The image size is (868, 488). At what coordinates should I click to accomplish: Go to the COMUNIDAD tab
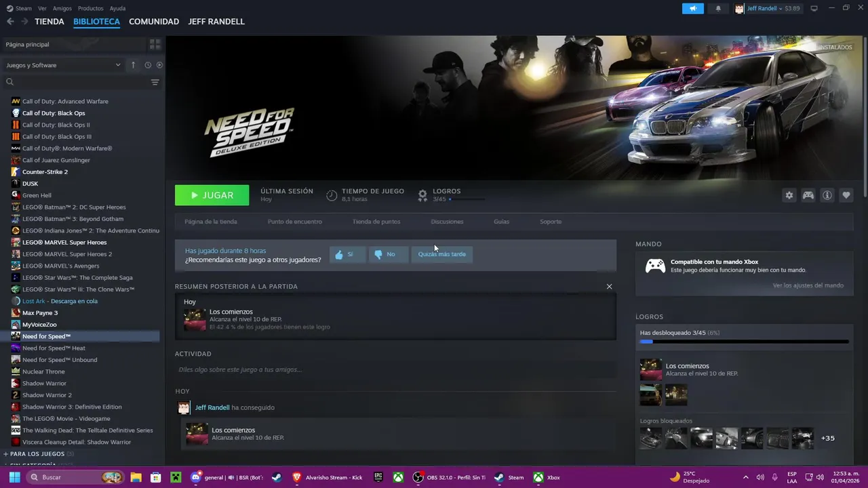coord(154,22)
